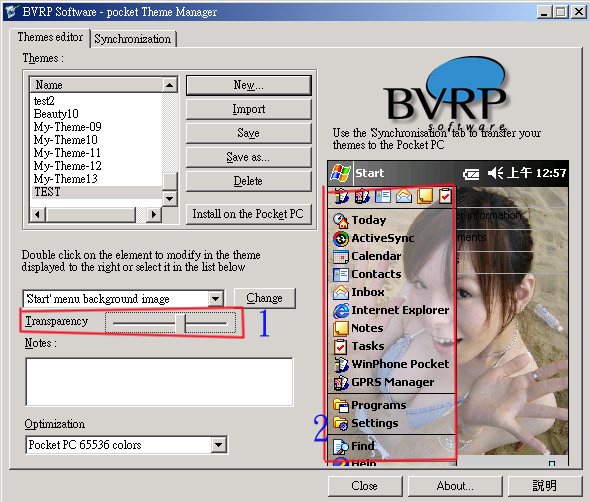Open the Synchronization tab

click(133, 39)
